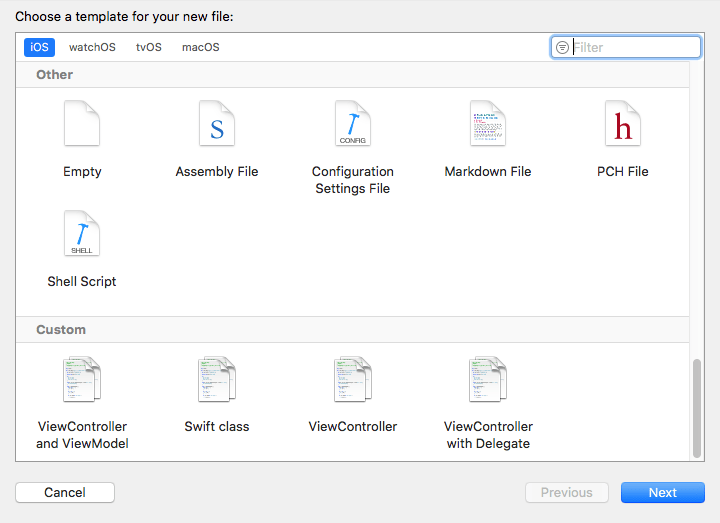Switch to the watchOS platform tab

92,47
